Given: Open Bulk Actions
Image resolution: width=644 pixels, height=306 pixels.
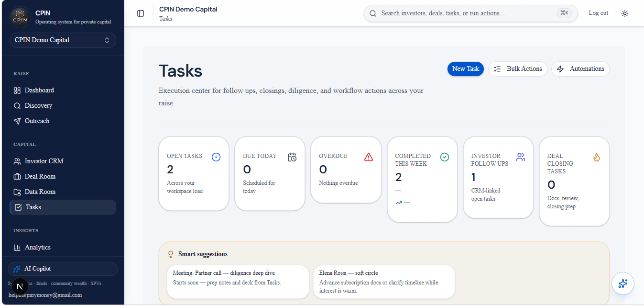Looking at the screenshot, I should click(518, 69).
